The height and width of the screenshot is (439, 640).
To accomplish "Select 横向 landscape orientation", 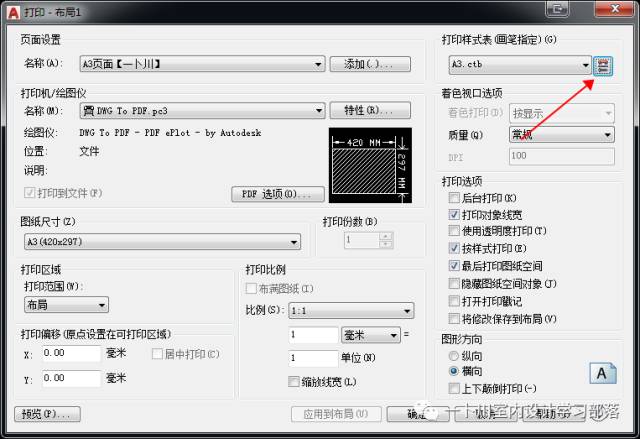I will tap(453, 371).
